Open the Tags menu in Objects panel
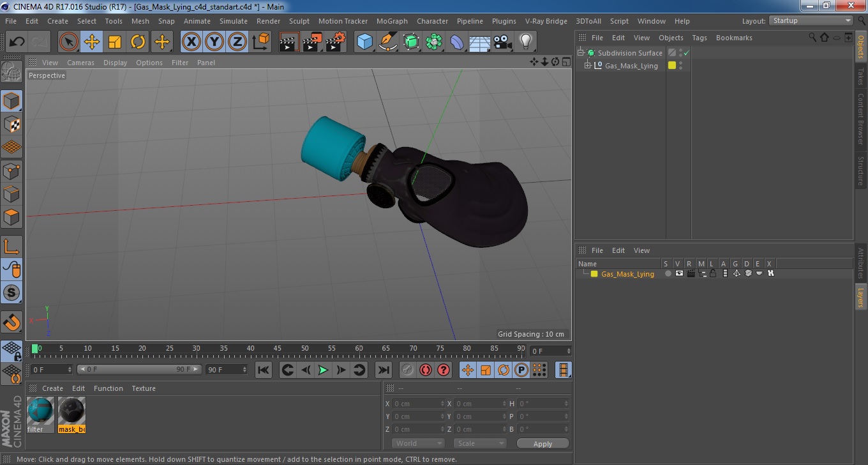Viewport: 868px width, 465px height. pos(700,38)
